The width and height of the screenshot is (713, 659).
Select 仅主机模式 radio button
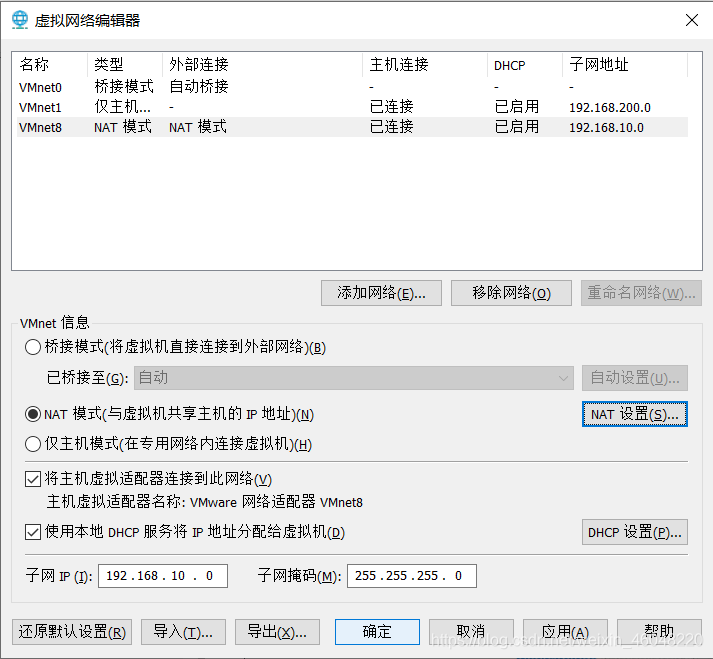tap(33, 444)
